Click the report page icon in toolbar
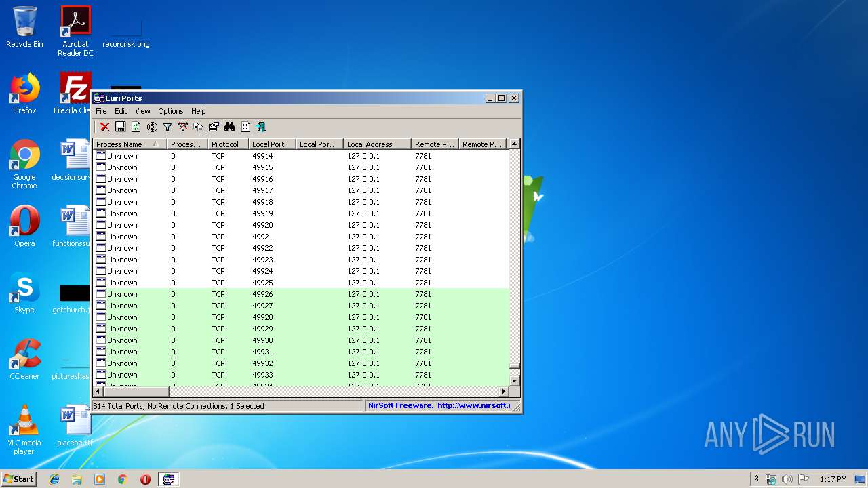The height and width of the screenshot is (488, 868). 245,127
